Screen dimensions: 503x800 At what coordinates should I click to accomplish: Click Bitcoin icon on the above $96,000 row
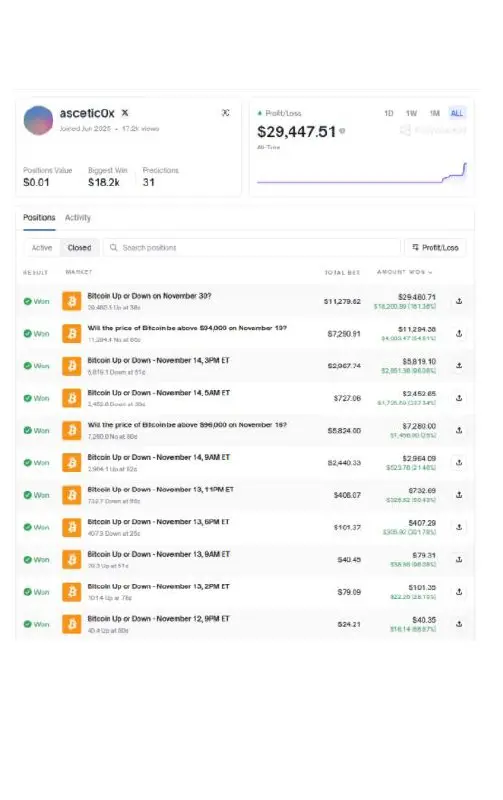(72, 430)
